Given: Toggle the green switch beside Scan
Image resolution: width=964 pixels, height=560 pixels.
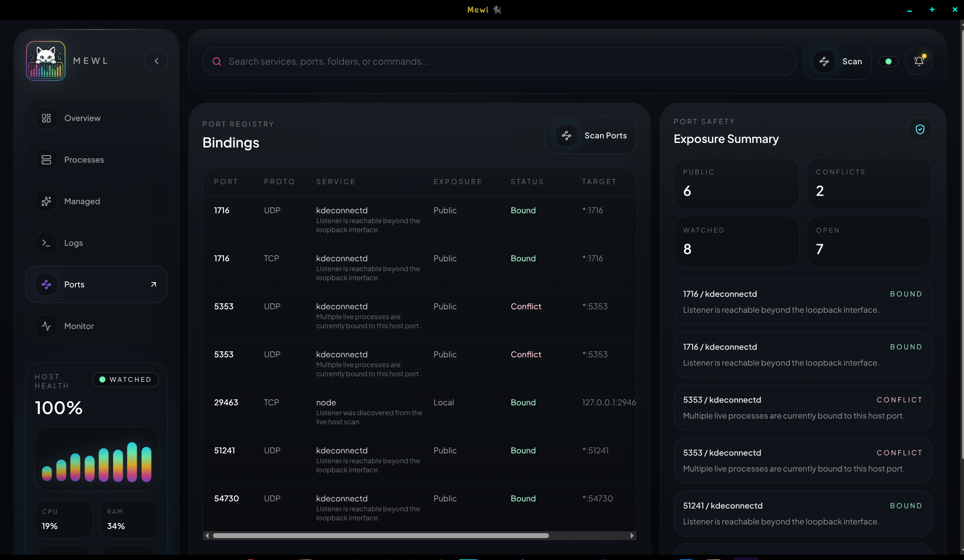Looking at the screenshot, I should (888, 62).
